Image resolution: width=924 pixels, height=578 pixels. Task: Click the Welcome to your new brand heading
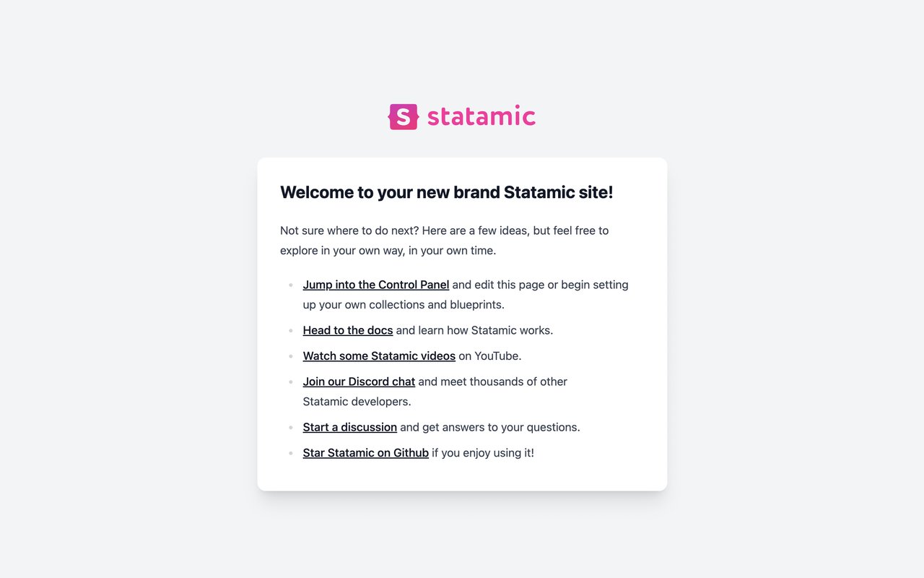447,192
